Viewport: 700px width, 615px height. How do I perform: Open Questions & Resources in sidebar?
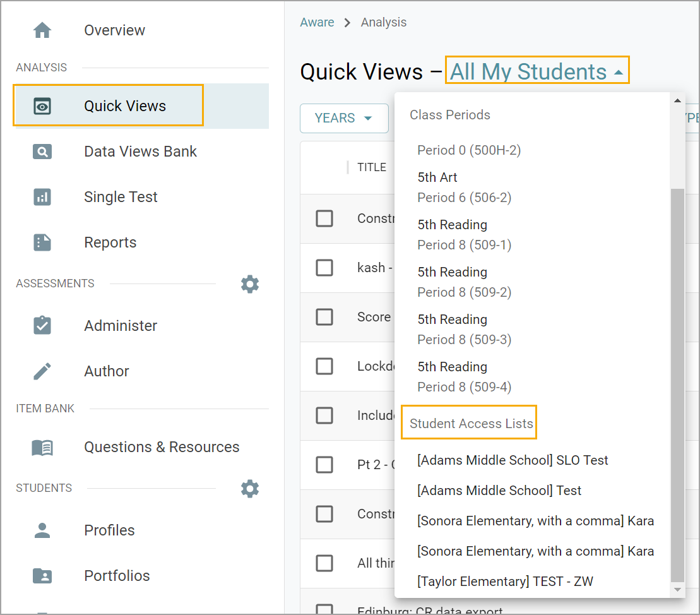(162, 447)
